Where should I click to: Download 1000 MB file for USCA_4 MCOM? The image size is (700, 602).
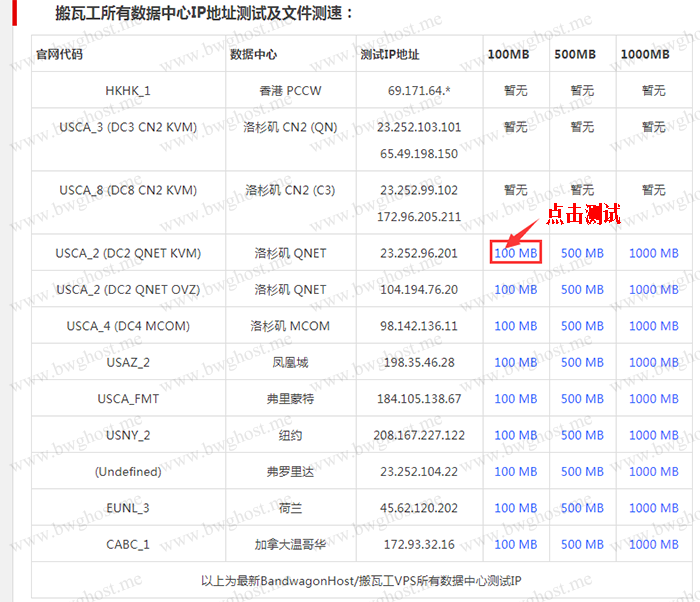(x=654, y=326)
